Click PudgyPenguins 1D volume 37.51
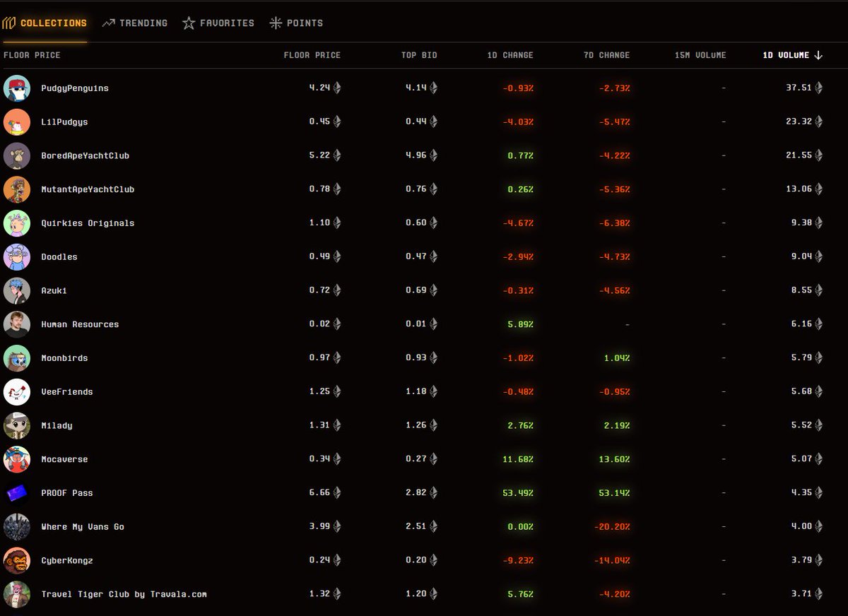 (x=799, y=88)
